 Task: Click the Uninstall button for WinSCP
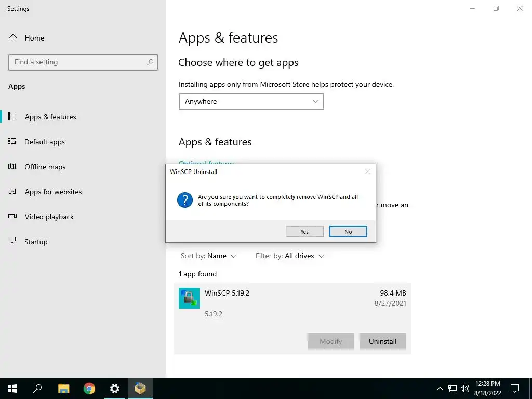click(x=383, y=341)
